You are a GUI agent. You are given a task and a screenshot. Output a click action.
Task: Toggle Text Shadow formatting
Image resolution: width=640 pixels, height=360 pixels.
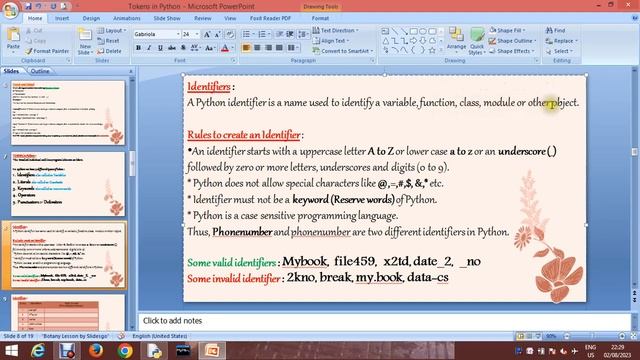183,48
